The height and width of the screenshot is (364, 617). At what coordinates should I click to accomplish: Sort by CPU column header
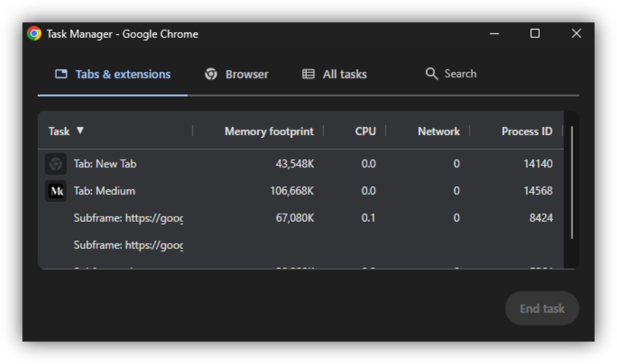(365, 132)
